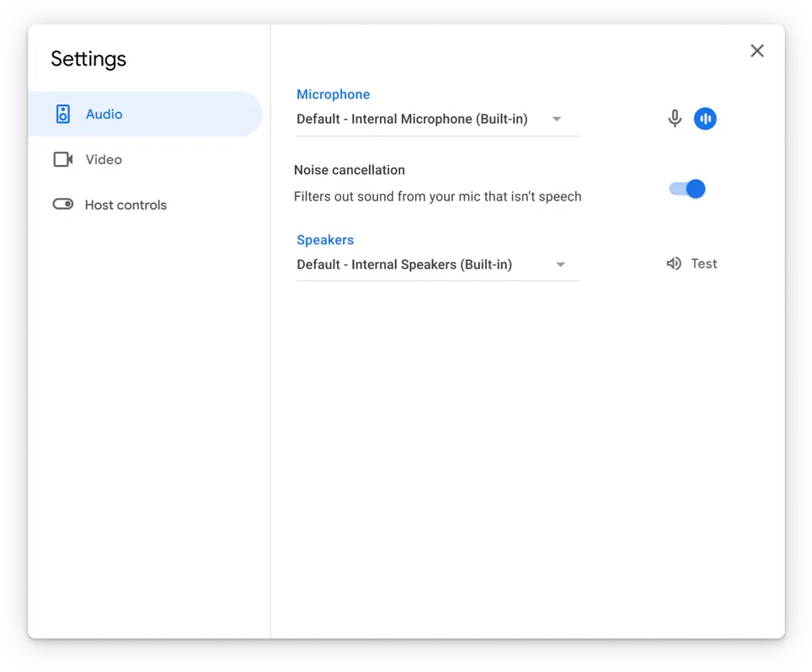Click the toggle-shaped icon beside Host controls
The height and width of the screenshot is (672, 812).
point(63,205)
